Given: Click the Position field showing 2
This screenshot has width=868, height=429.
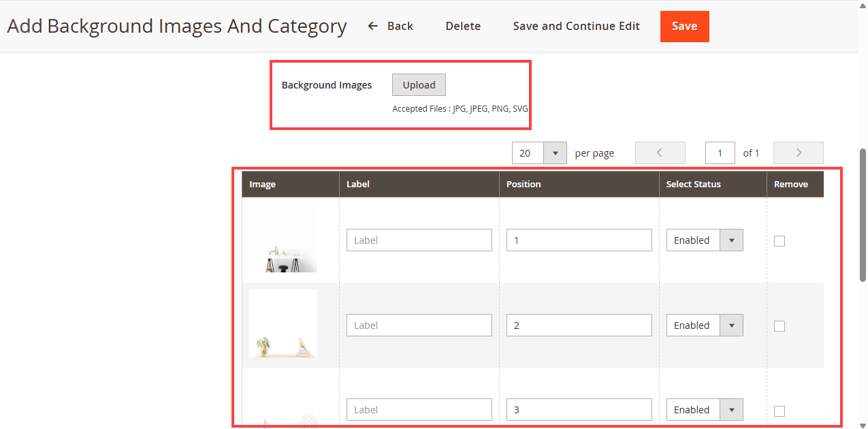Looking at the screenshot, I should click(579, 325).
